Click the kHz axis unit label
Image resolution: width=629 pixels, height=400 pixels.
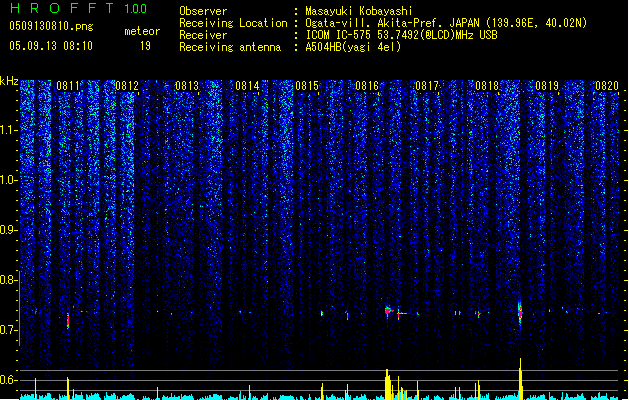[9, 81]
